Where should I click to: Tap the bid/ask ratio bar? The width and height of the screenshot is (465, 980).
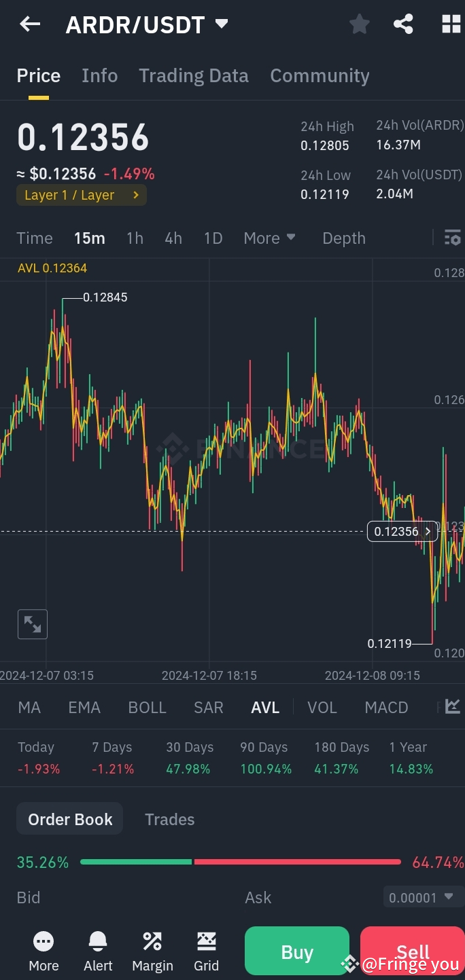coord(241,862)
